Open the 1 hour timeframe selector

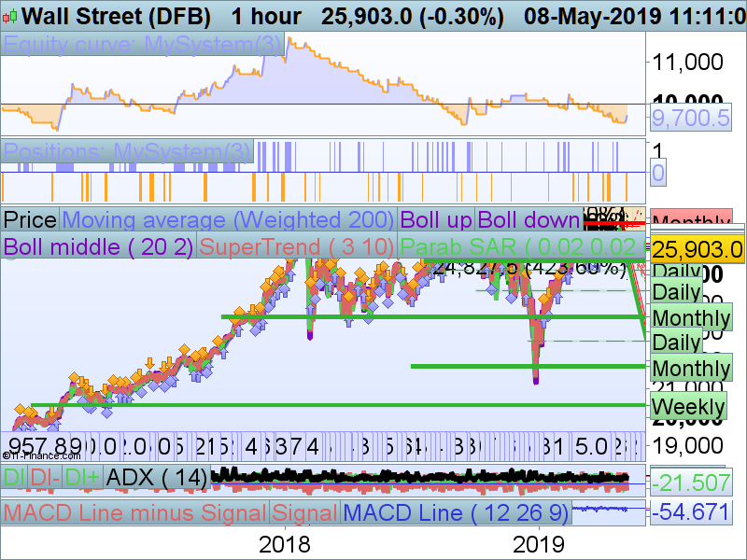point(266,16)
